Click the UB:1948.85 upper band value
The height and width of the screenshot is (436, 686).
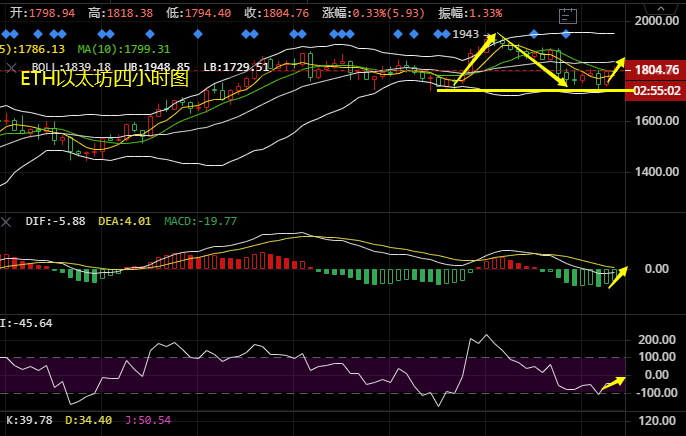(157, 67)
